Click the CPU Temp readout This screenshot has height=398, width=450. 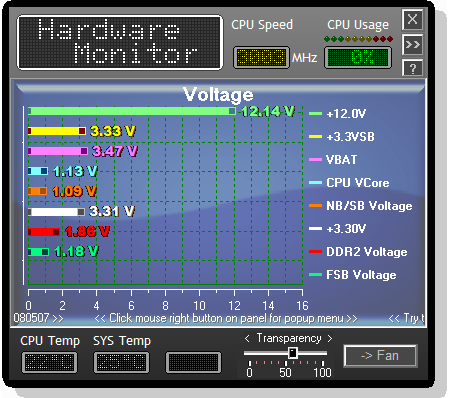coord(49,362)
